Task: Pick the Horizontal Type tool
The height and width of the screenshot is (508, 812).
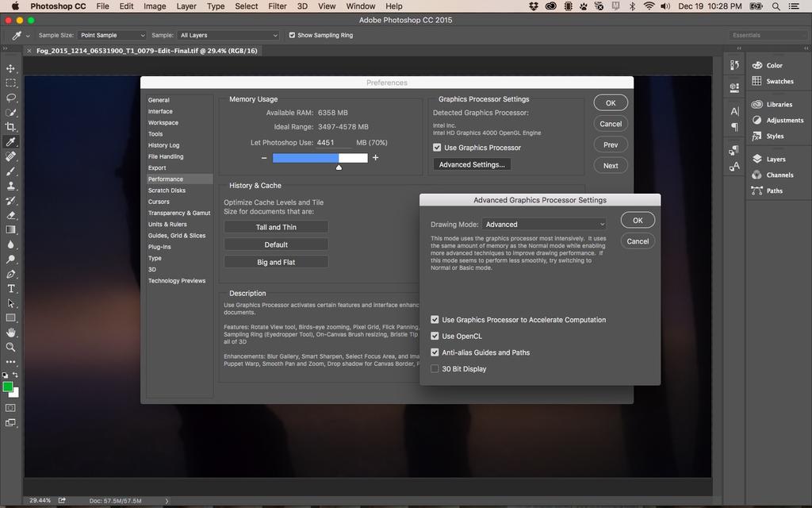Action: tap(11, 288)
